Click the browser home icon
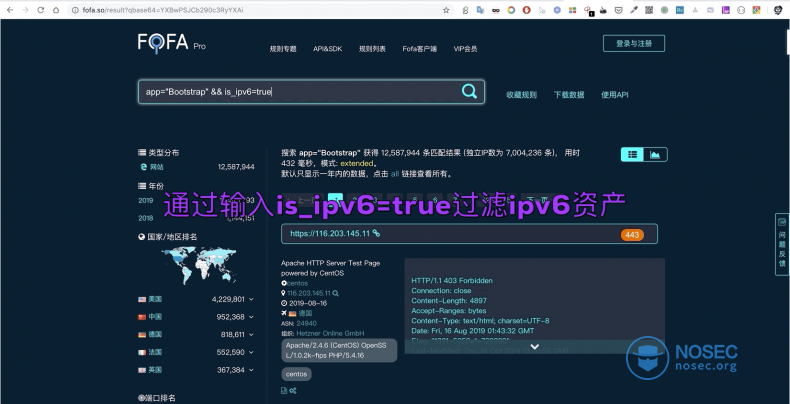Image resolution: width=790 pixels, height=404 pixels. click(x=56, y=10)
